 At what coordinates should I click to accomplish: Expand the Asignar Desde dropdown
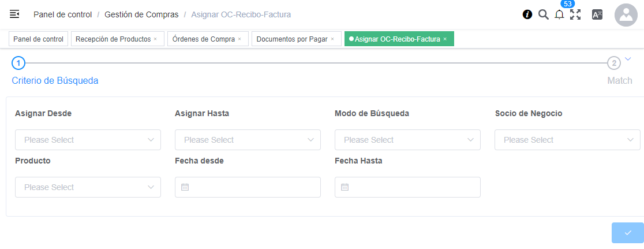88,140
